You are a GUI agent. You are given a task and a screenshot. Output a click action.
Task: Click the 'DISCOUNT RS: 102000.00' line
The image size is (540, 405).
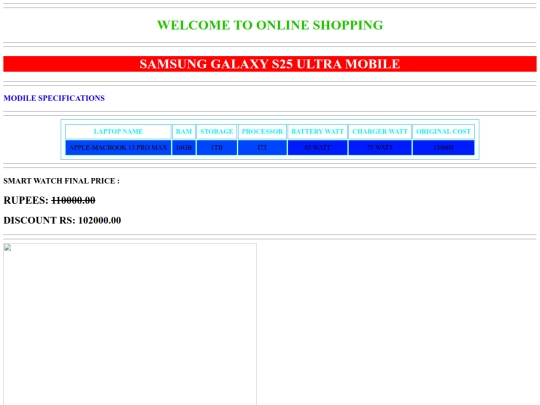(62, 220)
